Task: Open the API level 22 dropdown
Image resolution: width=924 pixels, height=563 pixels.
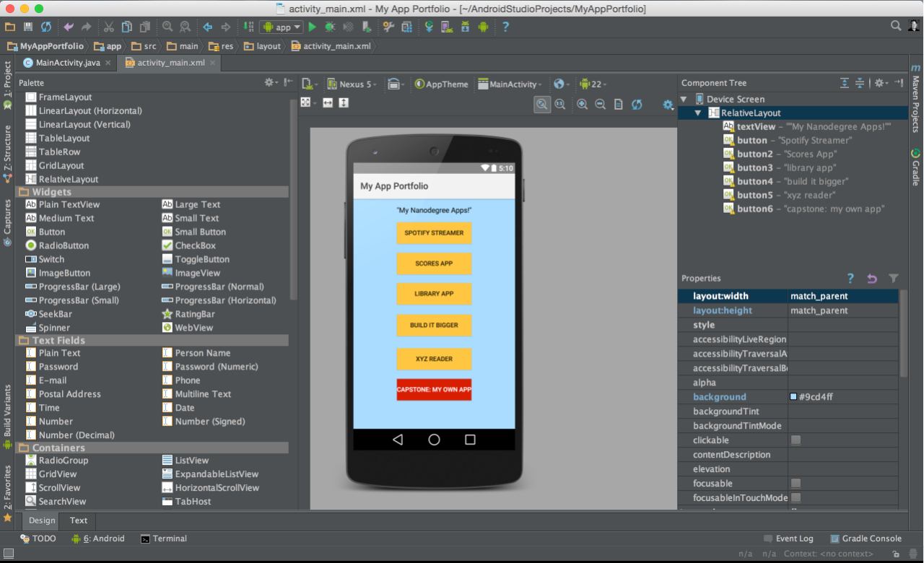Action: pyautogui.click(x=593, y=83)
